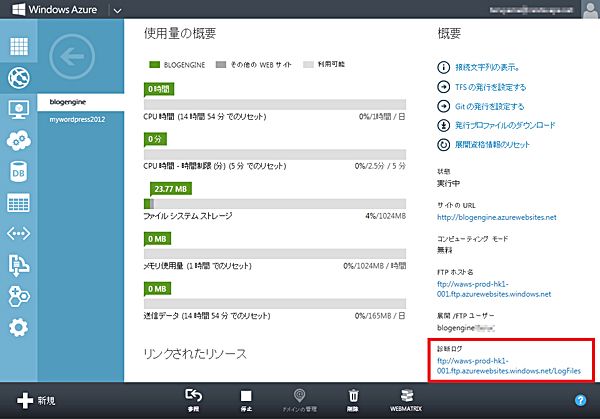600x419 pixels.
Task: Open Virtual Machines monitor icon in sidebar
Action: 19,109
